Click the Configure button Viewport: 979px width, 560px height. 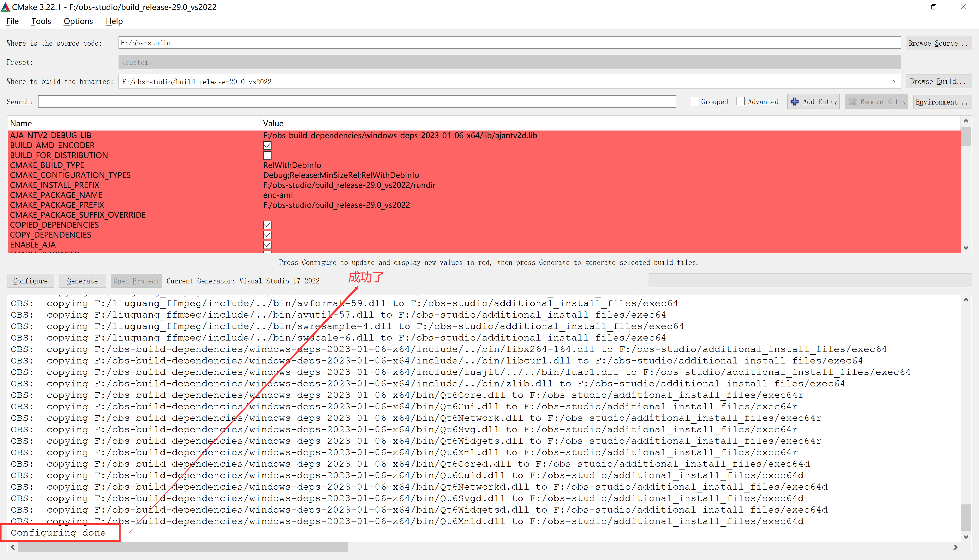click(x=30, y=281)
